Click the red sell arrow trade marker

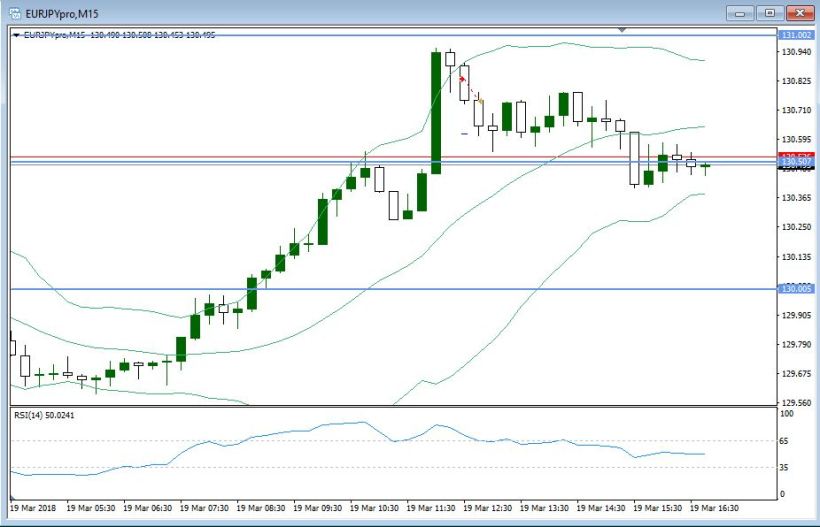462,77
